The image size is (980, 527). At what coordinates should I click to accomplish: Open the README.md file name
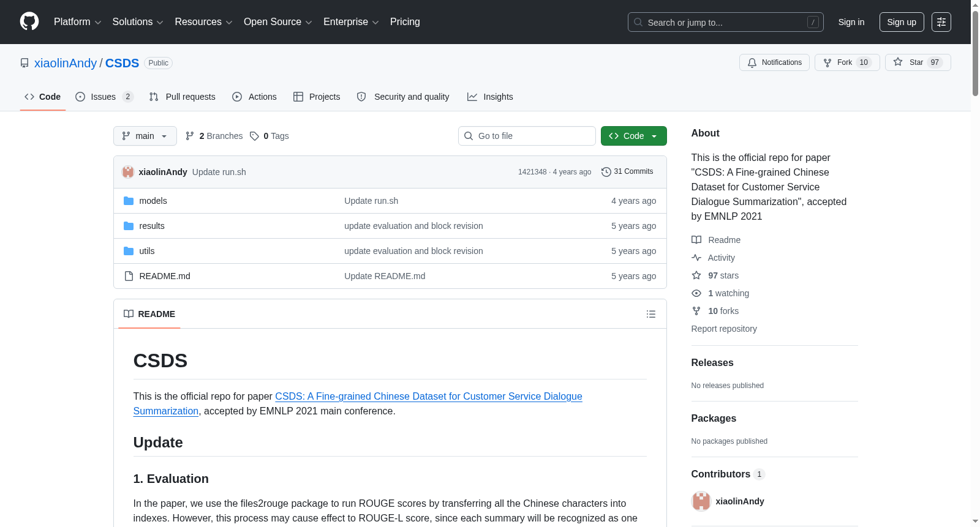click(x=165, y=276)
